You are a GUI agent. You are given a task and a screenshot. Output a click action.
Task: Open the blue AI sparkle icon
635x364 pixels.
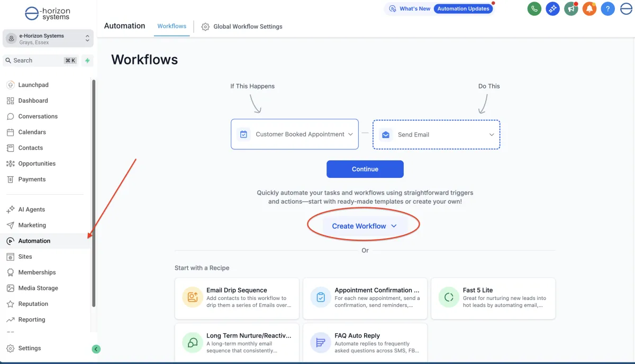click(553, 8)
